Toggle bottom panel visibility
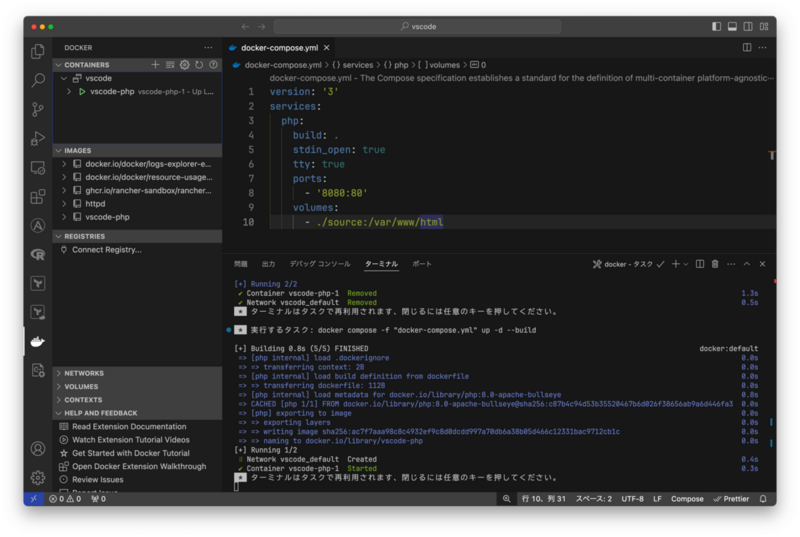800x537 pixels. coord(732,27)
